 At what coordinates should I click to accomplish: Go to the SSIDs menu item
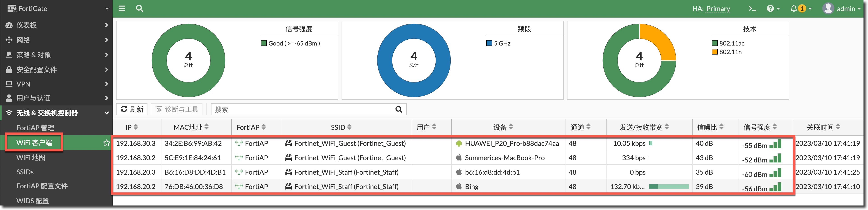pos(25,172)
